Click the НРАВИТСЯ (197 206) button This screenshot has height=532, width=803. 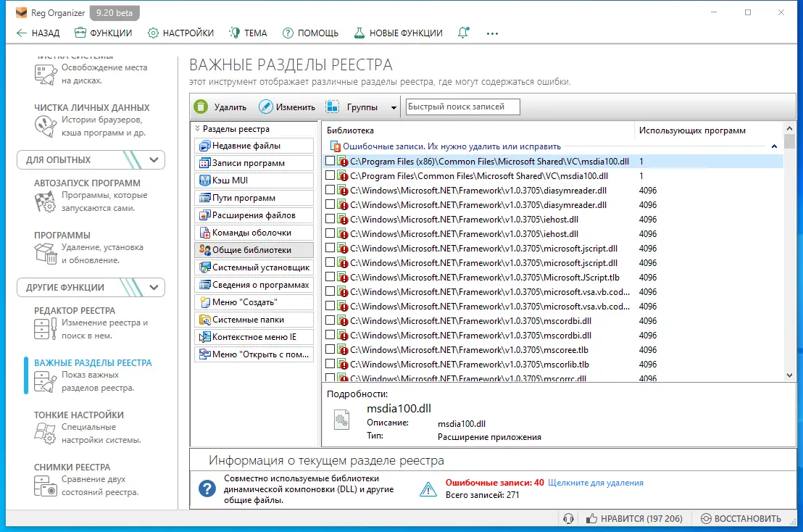[x=635, y=519]
